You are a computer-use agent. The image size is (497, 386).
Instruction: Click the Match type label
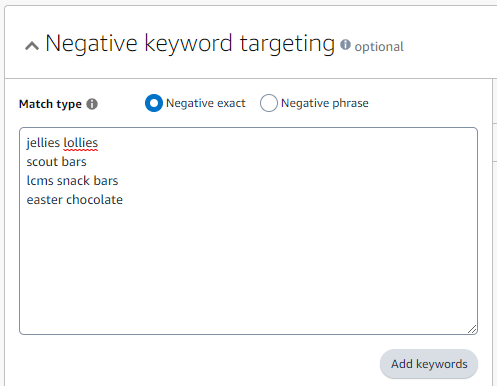pyautogui.click(x=50, y=104)
